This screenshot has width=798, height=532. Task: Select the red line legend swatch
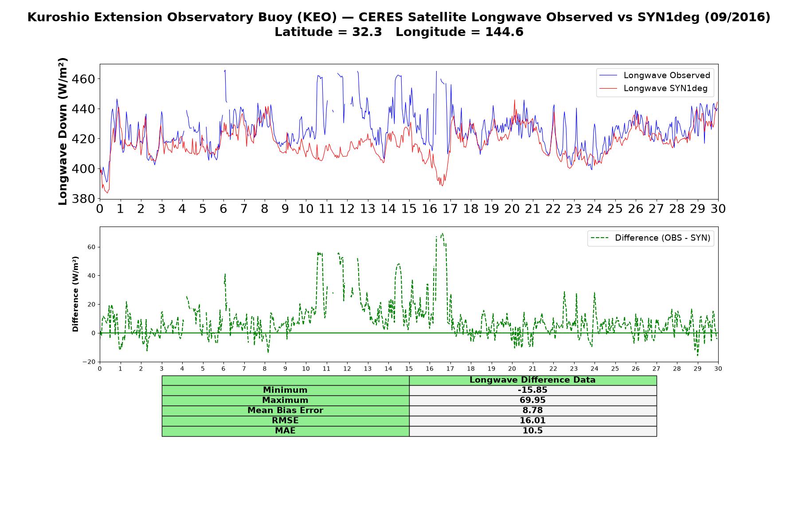[608, 88]
